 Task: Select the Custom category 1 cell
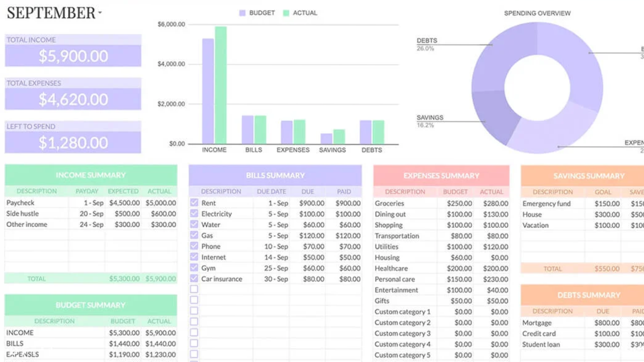[x=405, y=312]
